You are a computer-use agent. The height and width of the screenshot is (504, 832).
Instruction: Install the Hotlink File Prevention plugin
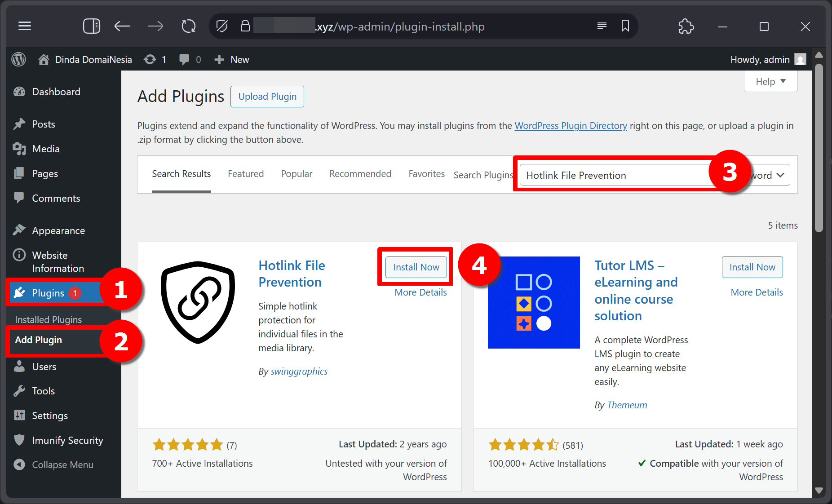click(x=416, y=267)
